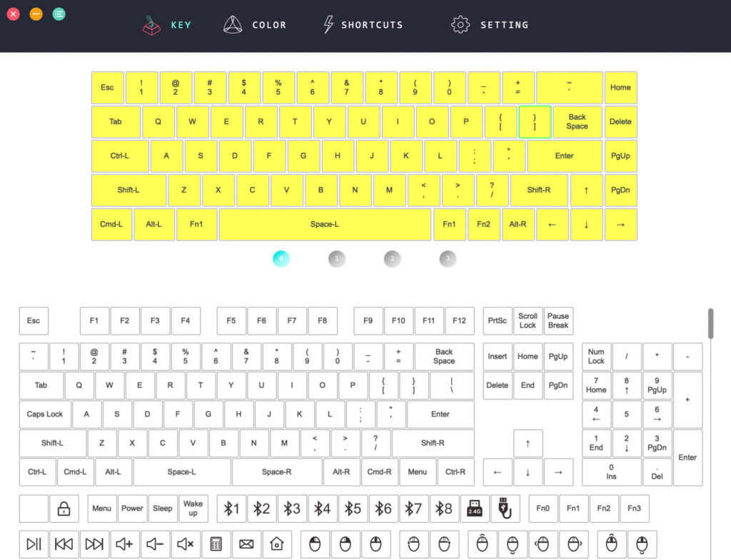This screenshot has width=731, height=560.
Task: Choose the PrtSc key in palette
Action: point(498,320)
